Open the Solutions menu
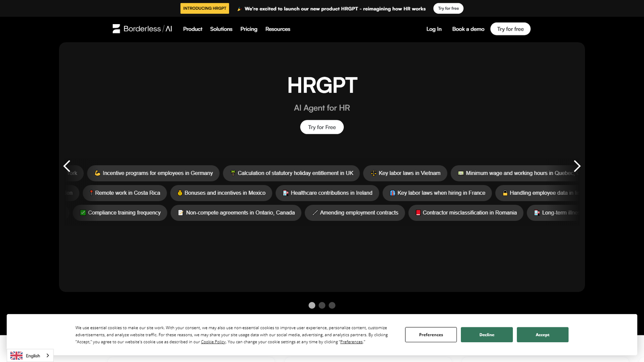 [221, 29]
